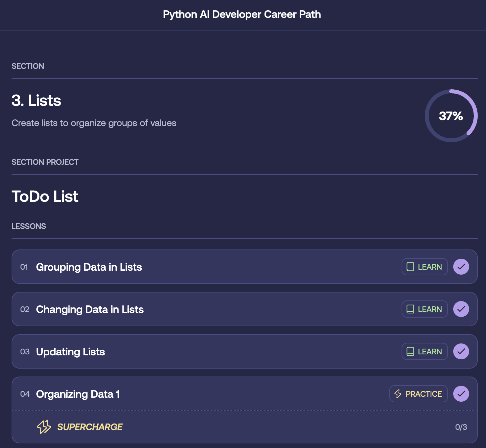Click the 0/3 Supercharge progress counter
The height and width of the screenshot is (448, 486).
pyautogui.click(x=461, y=427)
